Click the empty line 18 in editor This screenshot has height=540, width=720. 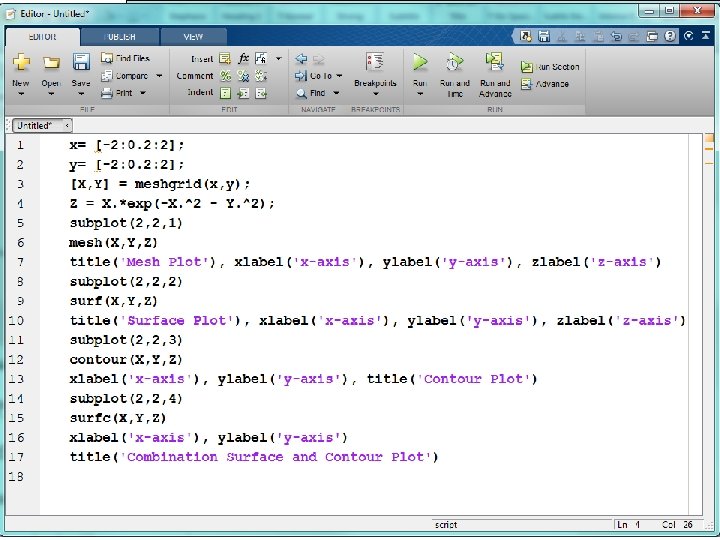[x=363, y=477]
